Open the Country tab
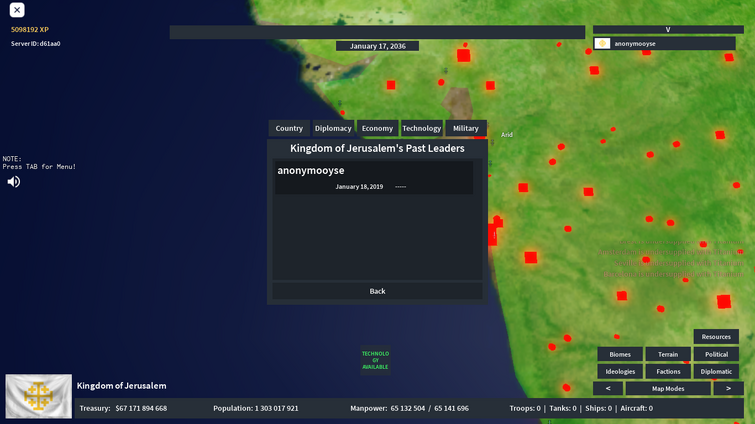The image size is (755, 424). [x=289, y=128]
